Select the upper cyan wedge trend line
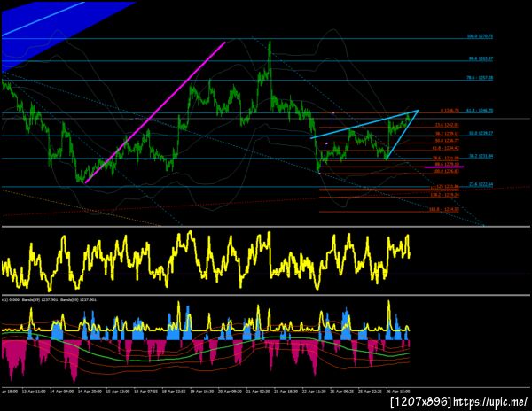The height and width of the screenshot is (411, 532). coord(364,124)
